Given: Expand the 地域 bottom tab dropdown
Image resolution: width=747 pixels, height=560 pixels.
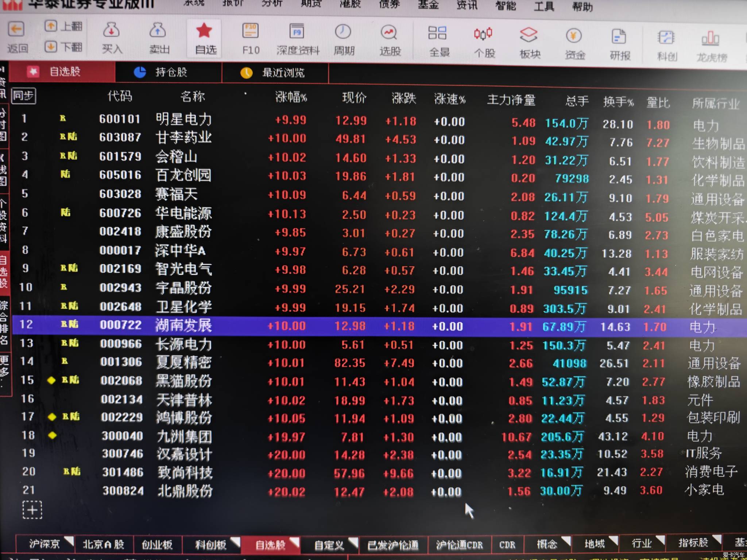Looking at the screenshot, I should point(613,540).
